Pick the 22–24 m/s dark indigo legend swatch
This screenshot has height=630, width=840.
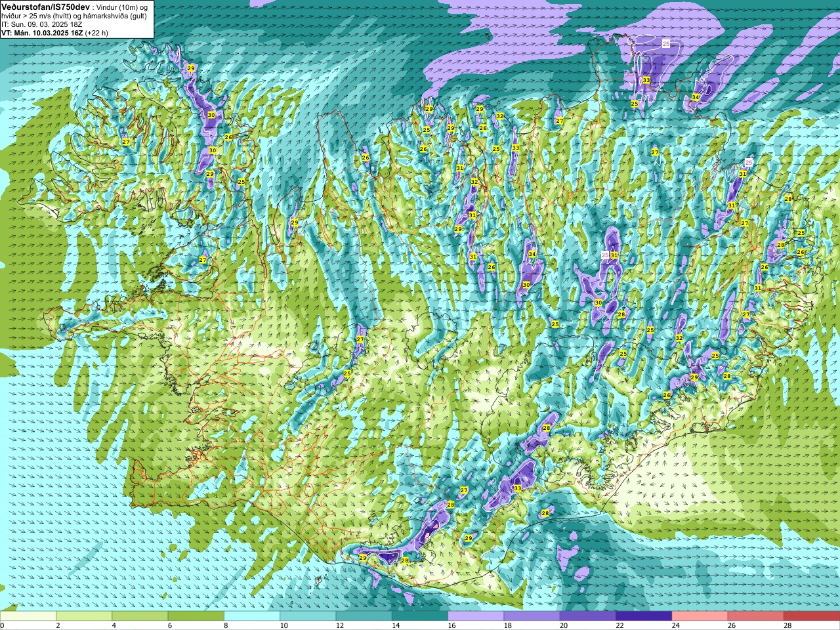pos(644,616)
